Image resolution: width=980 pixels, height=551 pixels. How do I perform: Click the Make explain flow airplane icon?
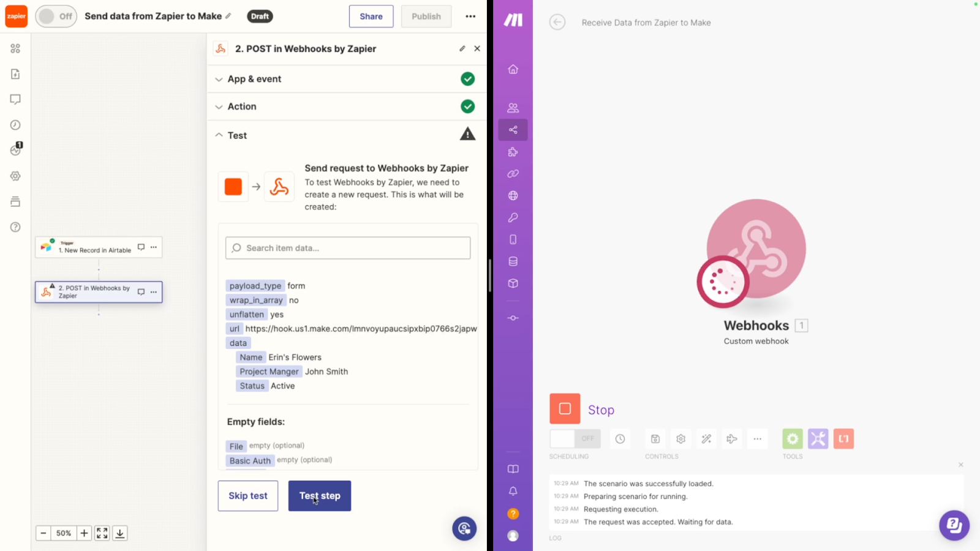(x=732, y=439)
